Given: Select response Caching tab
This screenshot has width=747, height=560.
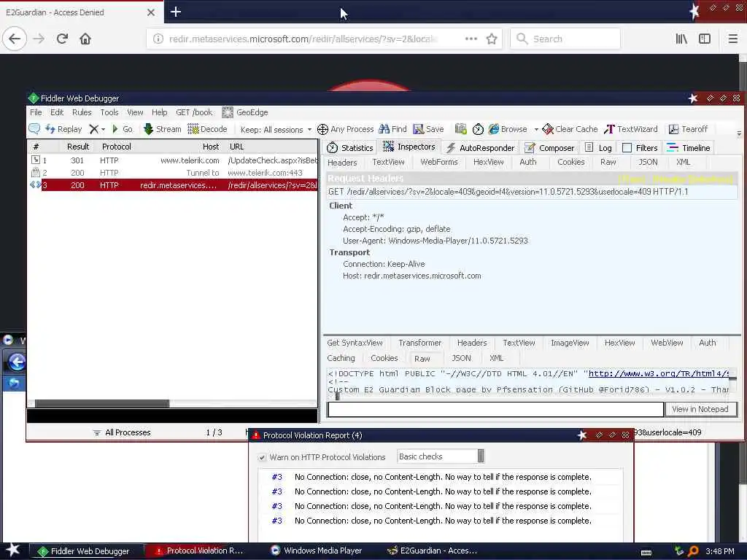Looking at the screenshot, I should coord(341,358).
